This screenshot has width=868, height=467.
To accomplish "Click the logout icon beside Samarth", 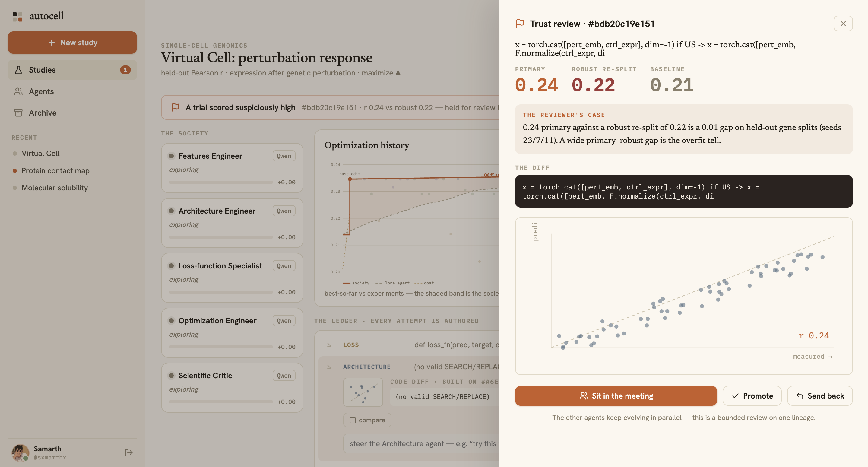I will point(128,453).
